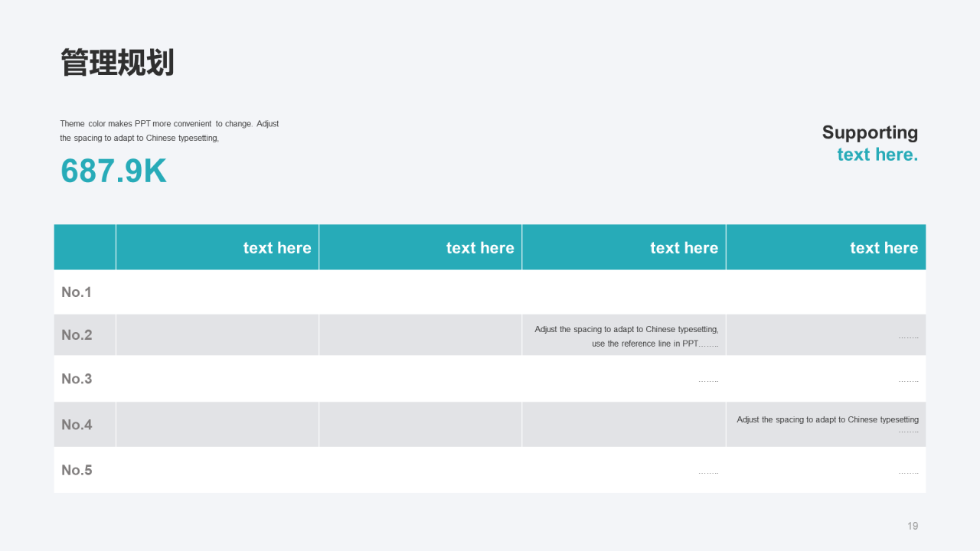Select the slide title 管理规划
The image size is (980, 551).
pos(117,63)
